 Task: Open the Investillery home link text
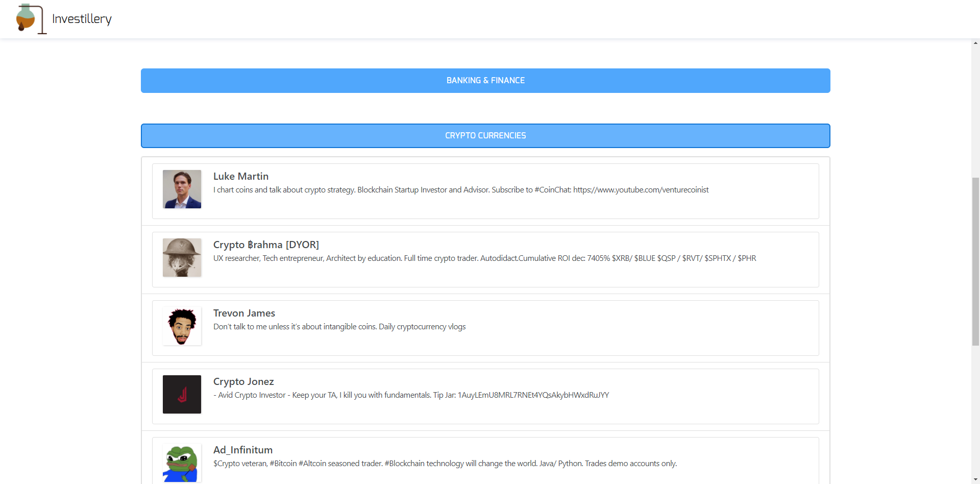(82, 19)
